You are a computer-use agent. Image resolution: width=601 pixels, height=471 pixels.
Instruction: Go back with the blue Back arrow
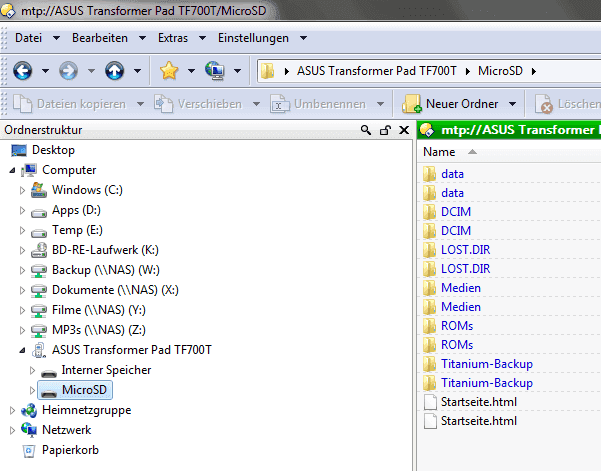point(23,71)
